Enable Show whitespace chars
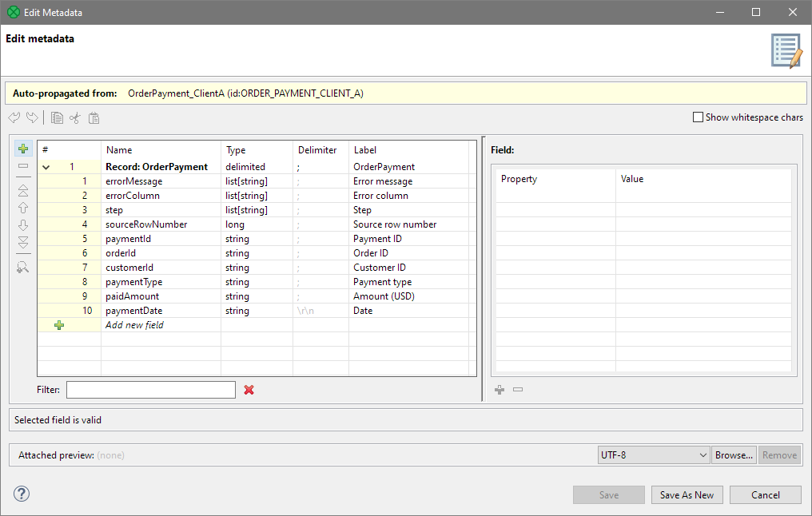 point(698,117)
